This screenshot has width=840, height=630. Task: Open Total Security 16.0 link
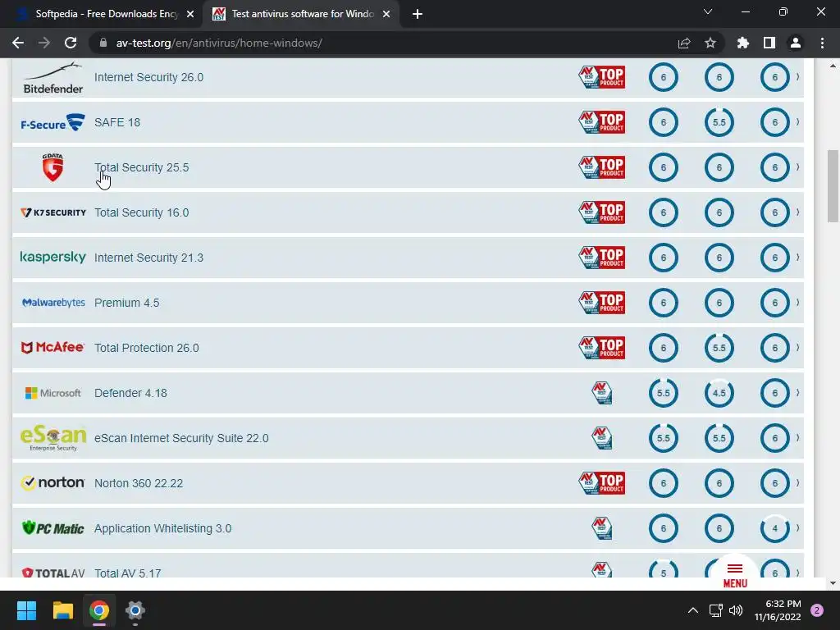[x=141, y=212]
